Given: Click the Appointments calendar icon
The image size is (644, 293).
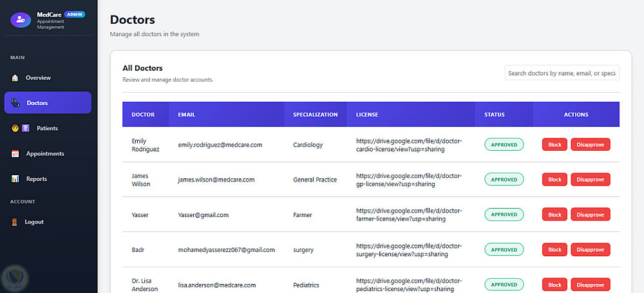Looking at the screenshot, I should pos(15,154).
